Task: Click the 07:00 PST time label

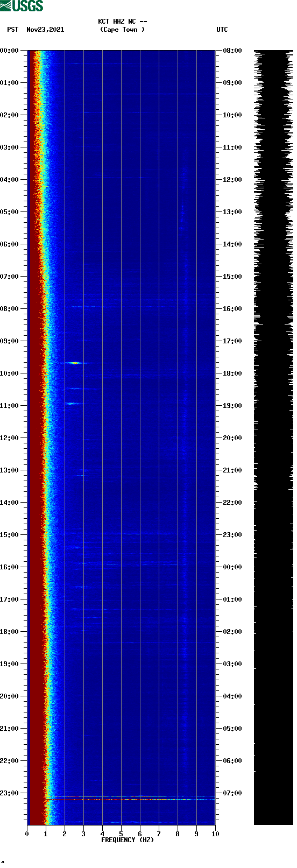Action: coord(10,277)
